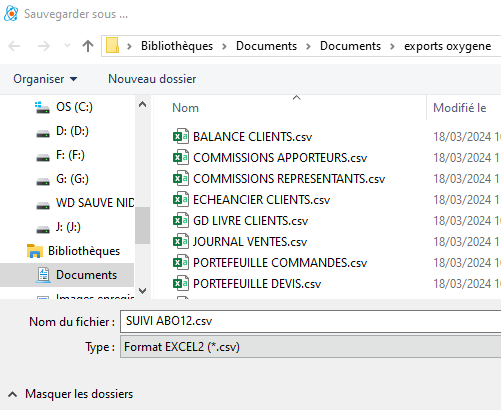Select the WD SAUVE drive icon

(x=43, y=205)
